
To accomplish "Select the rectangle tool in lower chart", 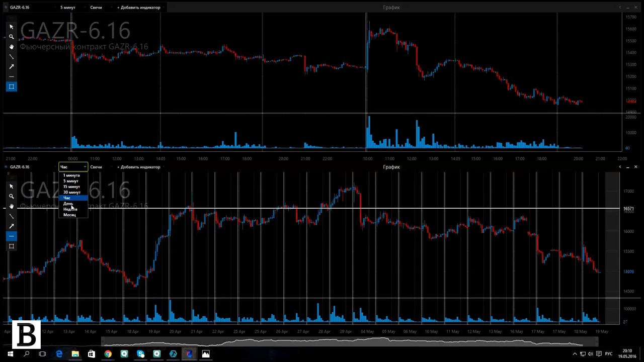I will [x=12, y=246].
